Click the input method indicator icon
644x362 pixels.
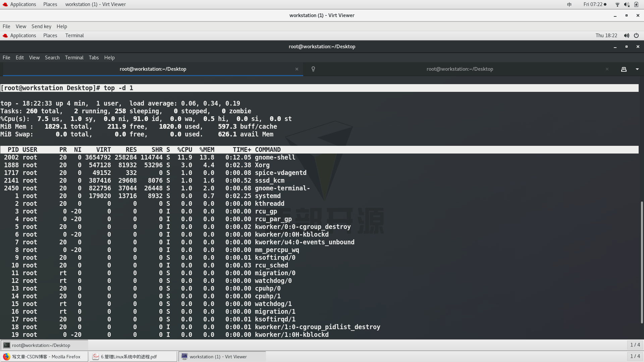tap(569, 4)
